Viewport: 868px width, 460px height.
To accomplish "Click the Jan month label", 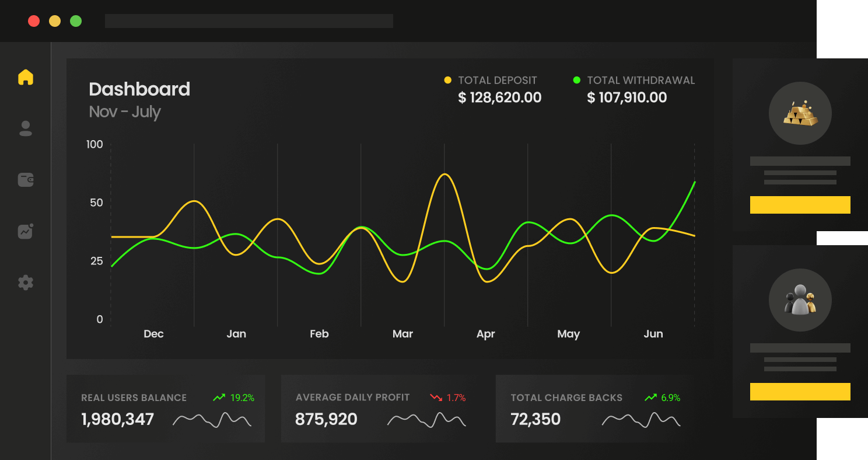I will point(236,334).
